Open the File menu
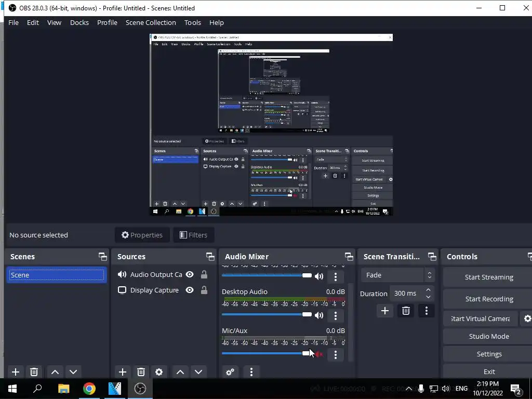 tap(14, 22)
